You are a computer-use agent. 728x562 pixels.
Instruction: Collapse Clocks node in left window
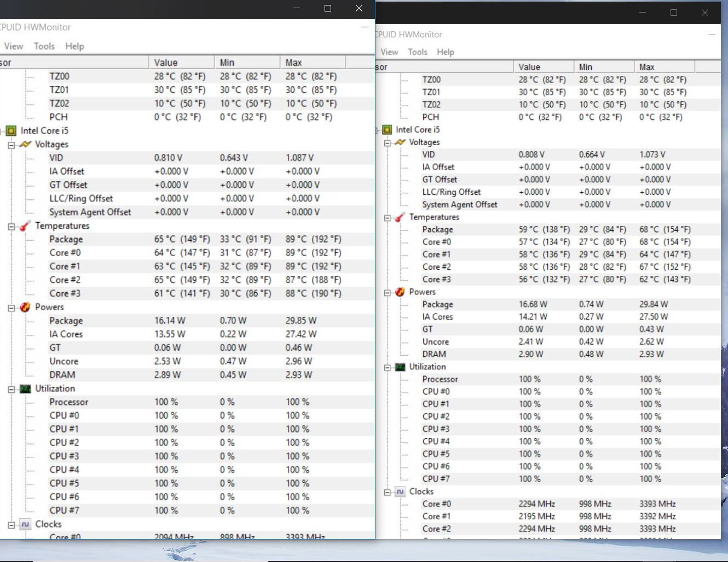11,525
